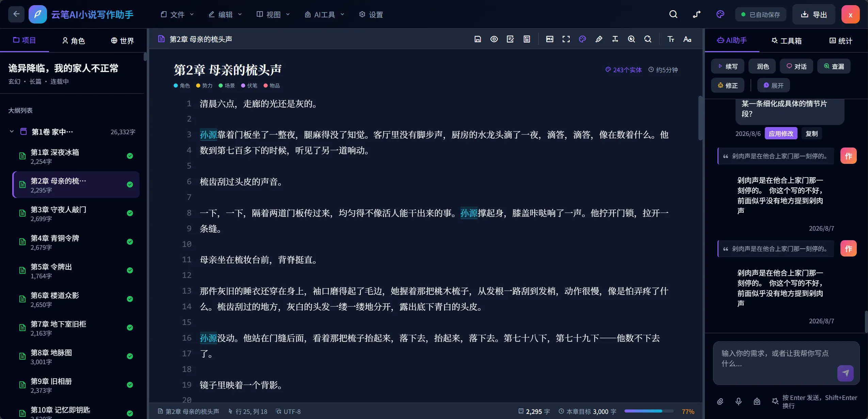Viewport: 868px width, 419px height.
Task: Click the font size Tt icon
Action: 671,39
